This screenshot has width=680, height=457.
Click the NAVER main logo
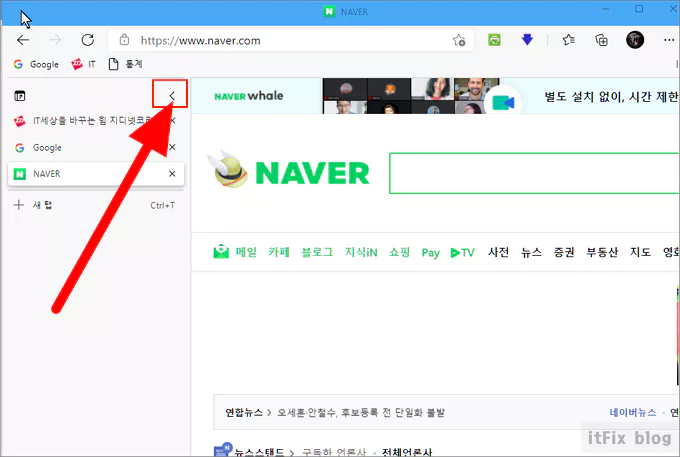(x=312, y=173)
